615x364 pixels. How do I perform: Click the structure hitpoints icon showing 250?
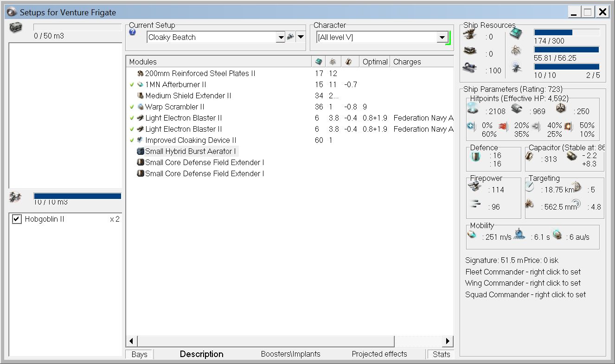point(561,109)
